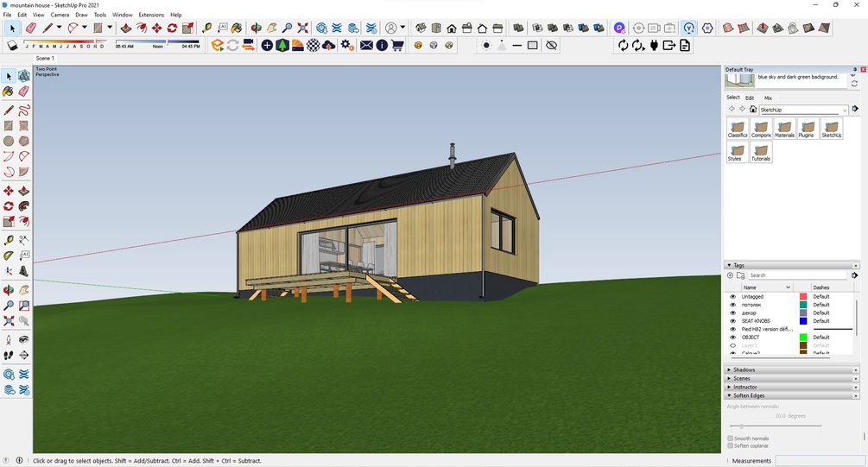Image resolution: width=868 pixels, height=467 pixels.
Task: Select the Orbit tool in top toolbar
Action: (256, 28)
